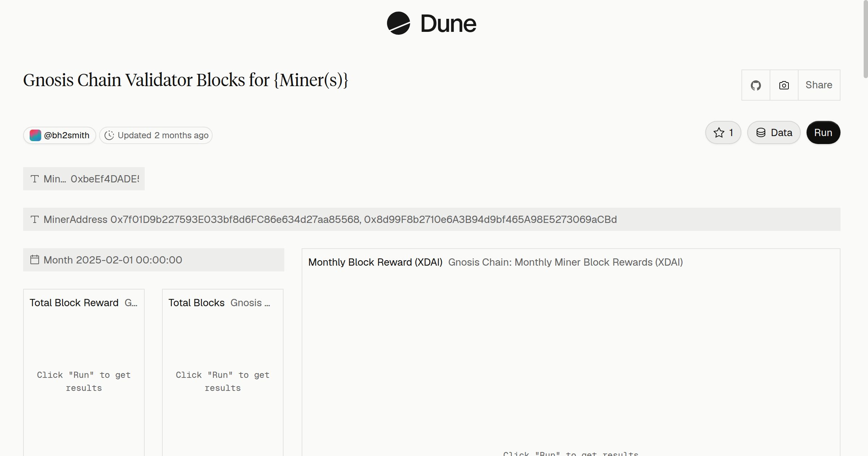
Task: Click the page vertical scrollbar
Action: (x=865, y=40)
